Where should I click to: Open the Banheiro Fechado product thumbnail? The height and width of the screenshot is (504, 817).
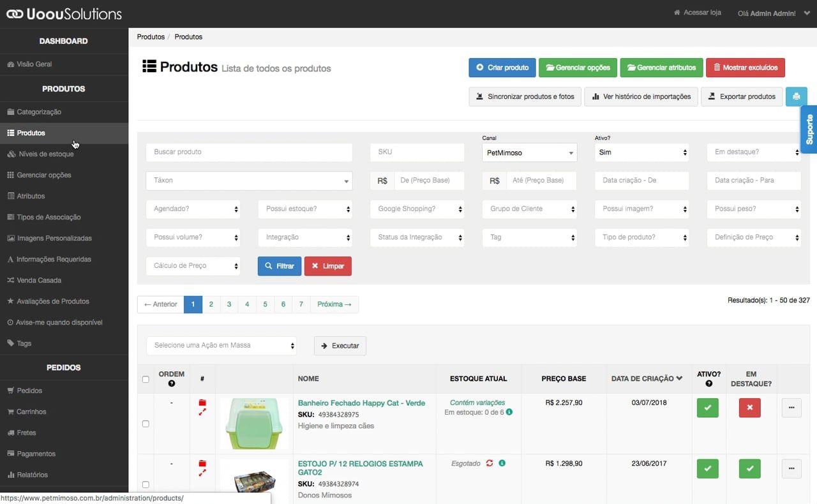coord(255,423)
